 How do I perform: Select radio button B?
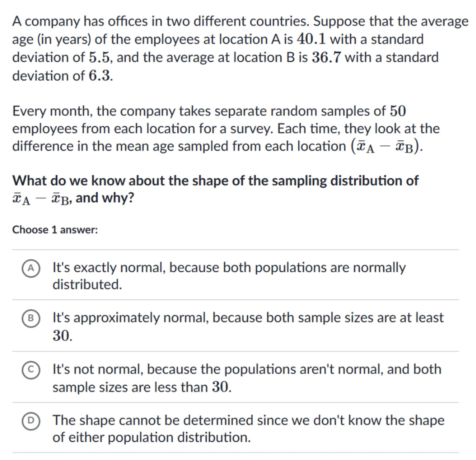31,318
